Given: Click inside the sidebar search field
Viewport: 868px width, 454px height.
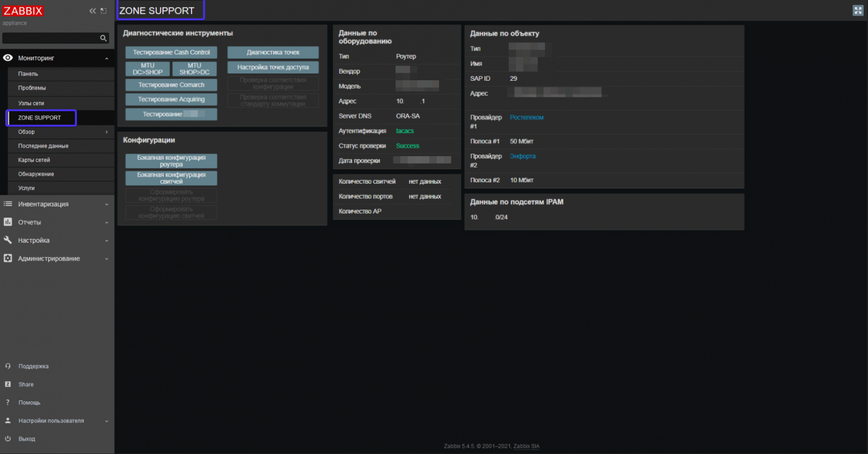Looking at the screenshot, I should pyautogui.click(x=49, y=38).
